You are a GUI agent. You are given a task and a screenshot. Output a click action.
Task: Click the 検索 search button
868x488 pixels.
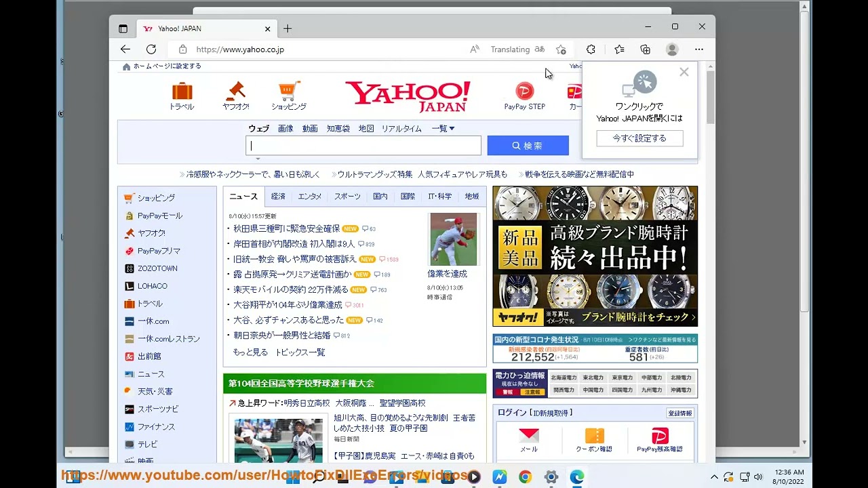(x=528, y=146)
